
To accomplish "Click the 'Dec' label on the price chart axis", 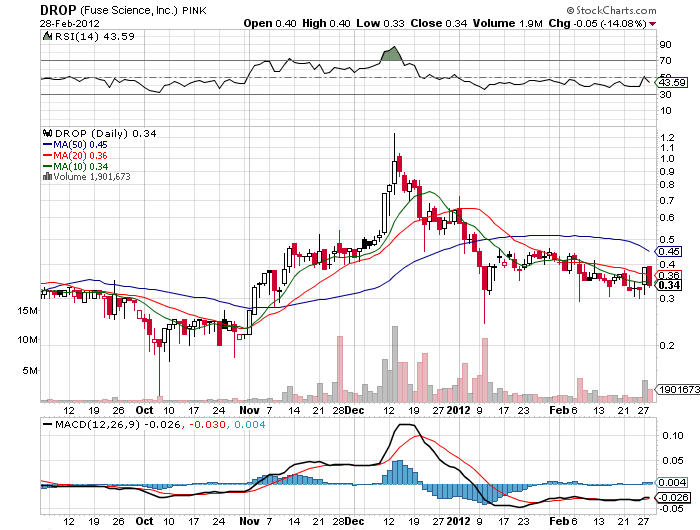I will [x=355, y=410].
